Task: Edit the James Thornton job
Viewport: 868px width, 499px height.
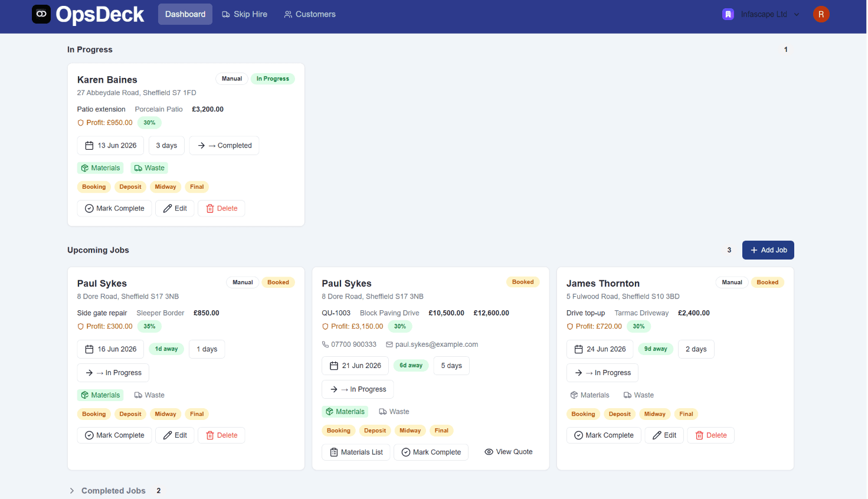Action: (664, 435)
